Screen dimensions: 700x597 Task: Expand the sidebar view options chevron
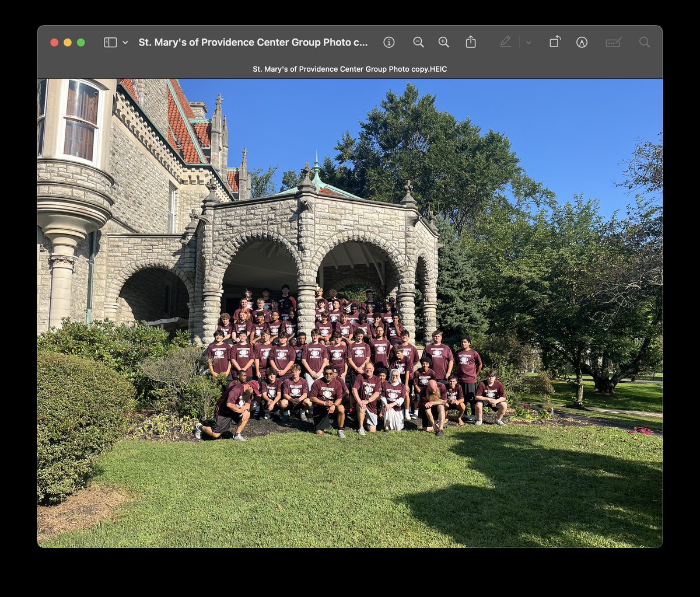pos(125,43)
